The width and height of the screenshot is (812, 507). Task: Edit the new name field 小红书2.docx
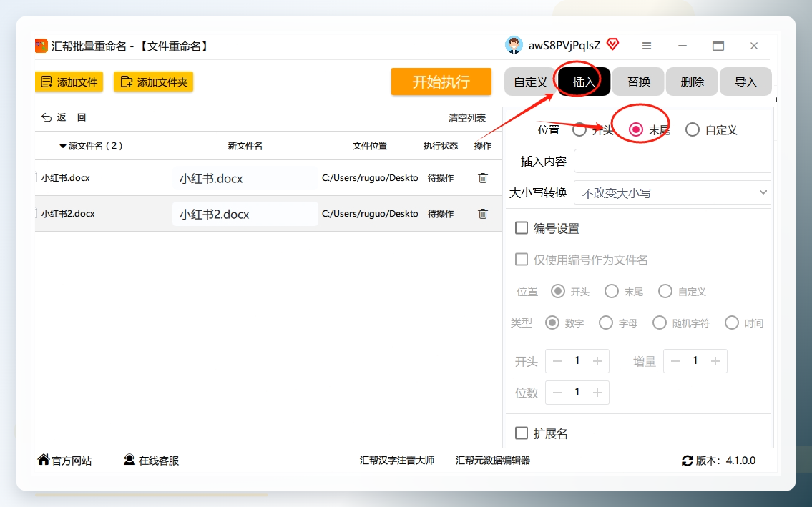pos(245,214)
